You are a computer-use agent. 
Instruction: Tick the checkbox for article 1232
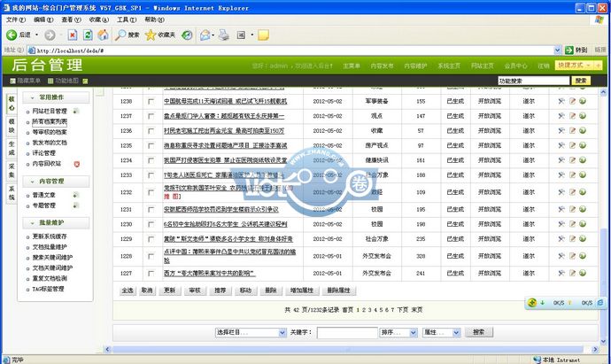pyautogui.click(x=151, y=192)
